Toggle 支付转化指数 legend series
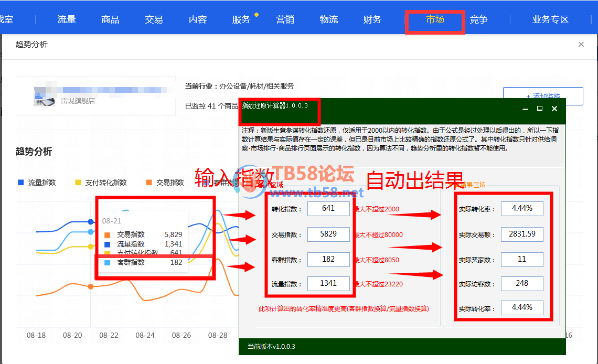598x364 pixels. click(x=101, y=183)
